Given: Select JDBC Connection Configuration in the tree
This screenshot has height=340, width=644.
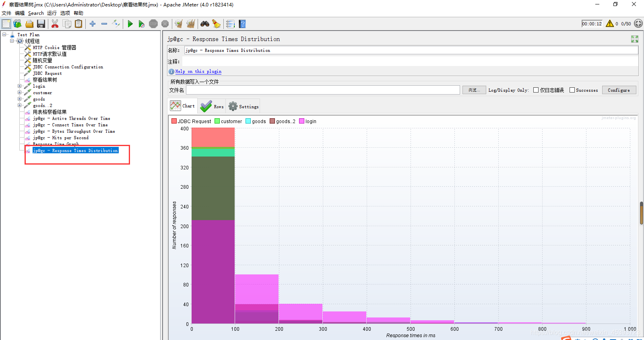Looking at the screenshot, I should click(68, 67).
